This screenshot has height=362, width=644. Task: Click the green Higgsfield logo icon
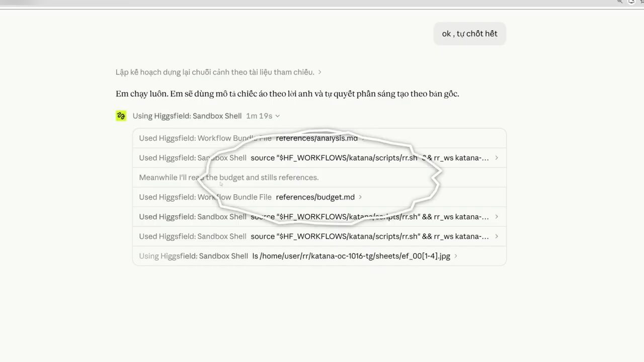click(x=121, y=116)
